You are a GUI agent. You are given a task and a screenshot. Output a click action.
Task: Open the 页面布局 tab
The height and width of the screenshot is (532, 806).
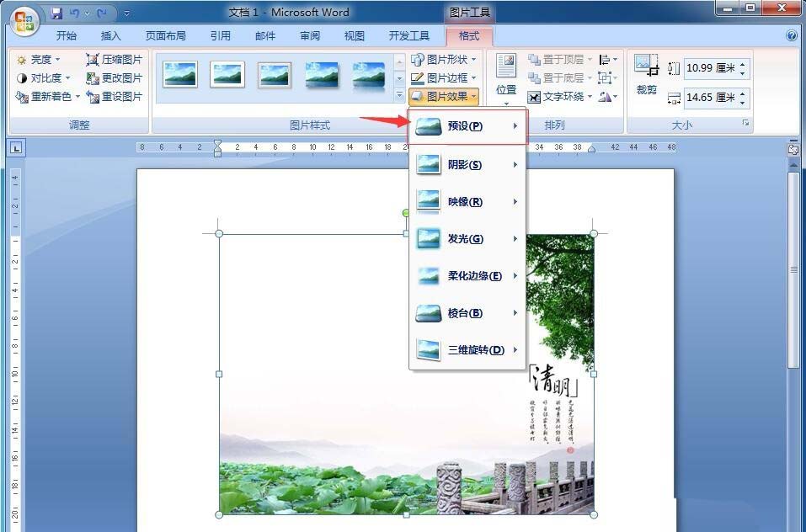coord(165,35)
